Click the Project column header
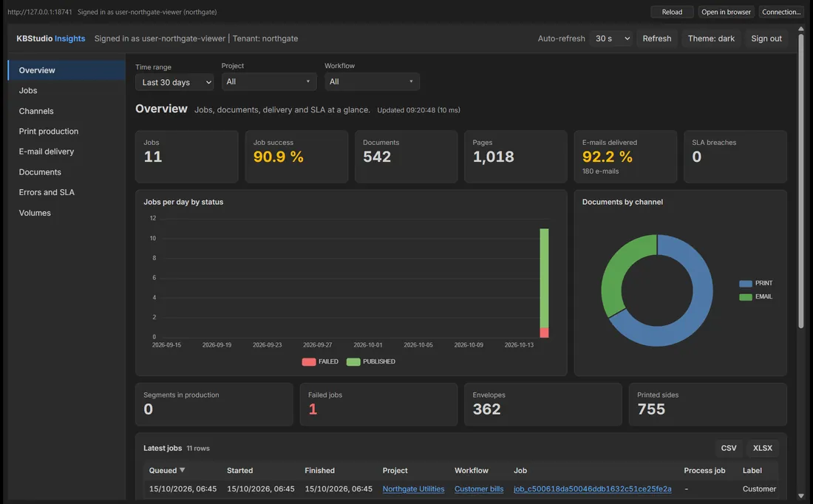This screenshot has height=504, width=813. point(395,470)
